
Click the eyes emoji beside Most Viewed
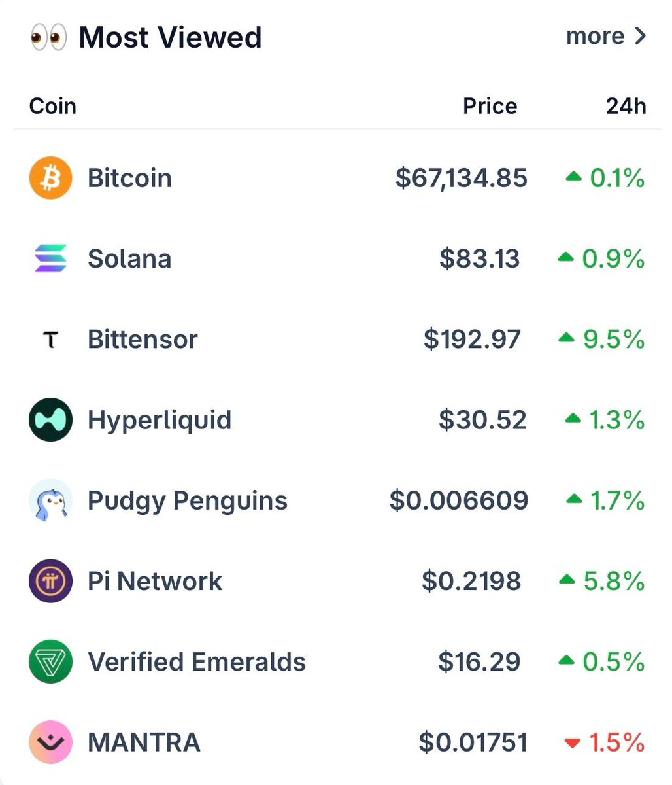48,38
